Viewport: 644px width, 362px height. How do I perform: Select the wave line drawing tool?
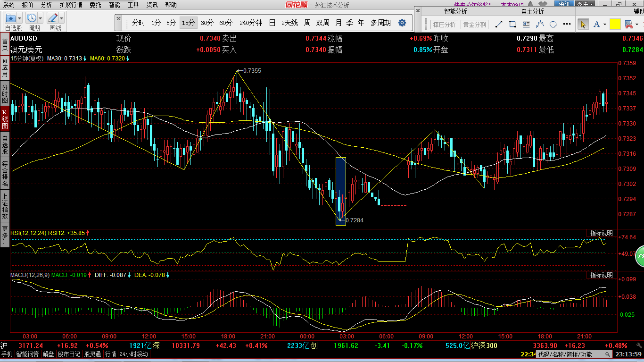(x=540, y=24)
